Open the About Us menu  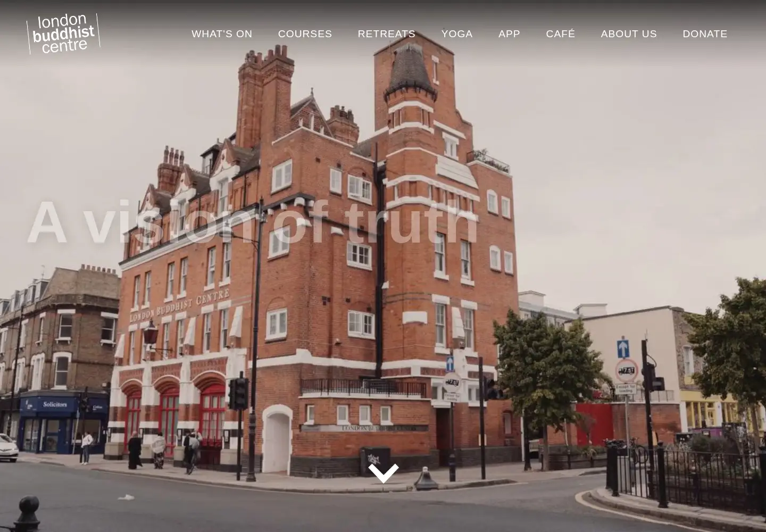(629, 34)
